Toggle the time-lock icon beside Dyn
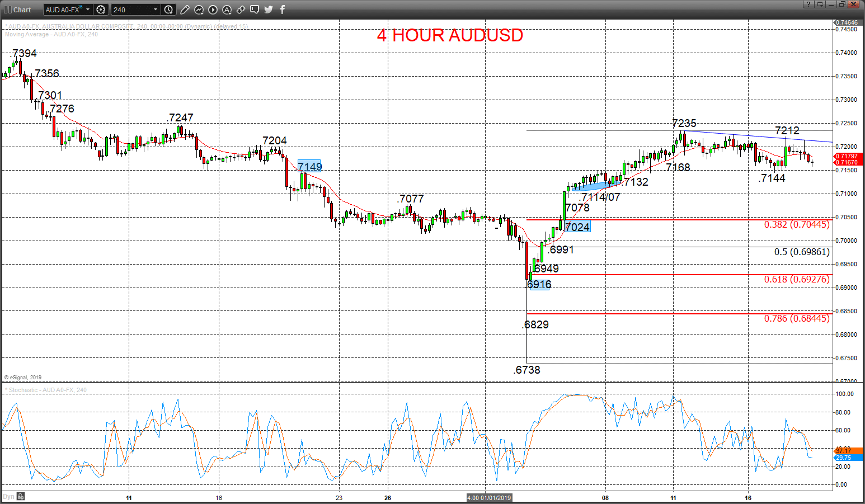 pos(21,496)
